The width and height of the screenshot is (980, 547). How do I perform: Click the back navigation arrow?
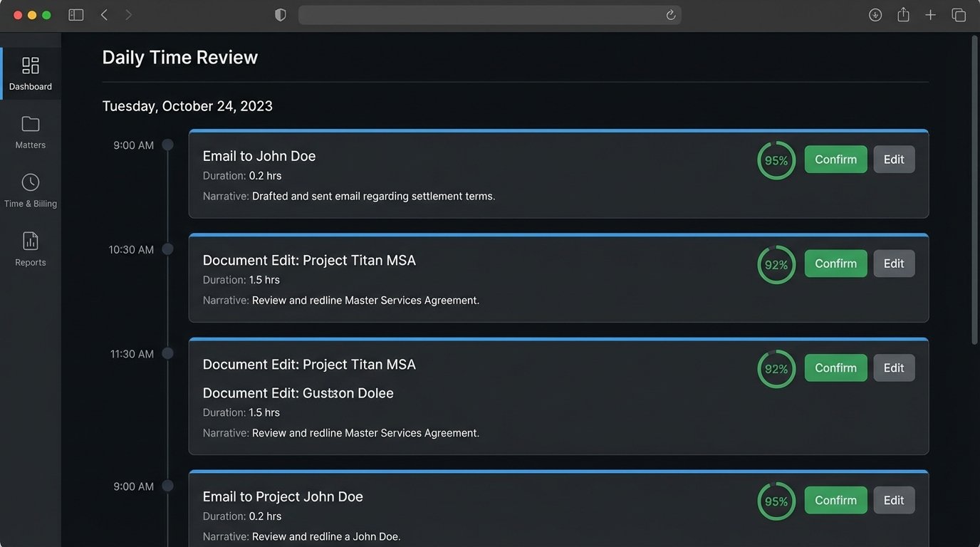pos(104,14)
